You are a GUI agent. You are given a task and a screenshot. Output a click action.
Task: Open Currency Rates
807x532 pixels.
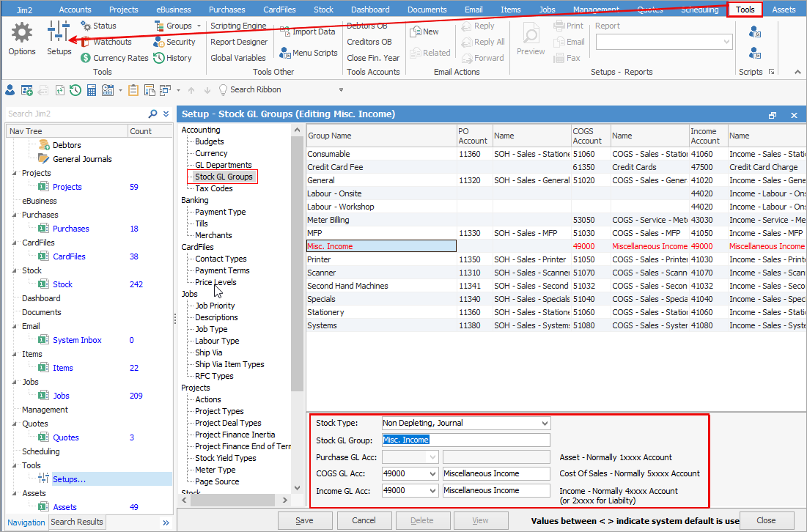coord(115,58)
